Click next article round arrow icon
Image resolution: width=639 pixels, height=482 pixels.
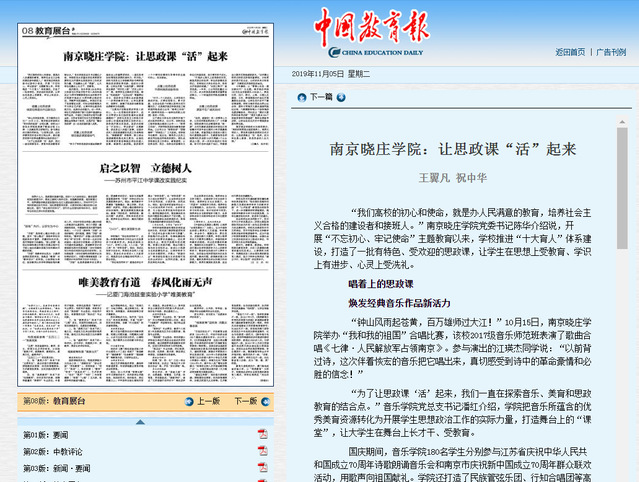[341, 97]
